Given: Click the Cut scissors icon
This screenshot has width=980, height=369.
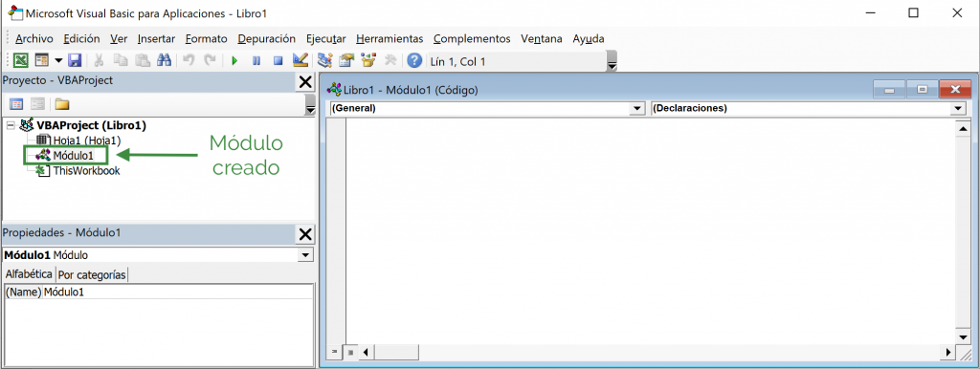Looking at the screenshot, I should point(99,60).
